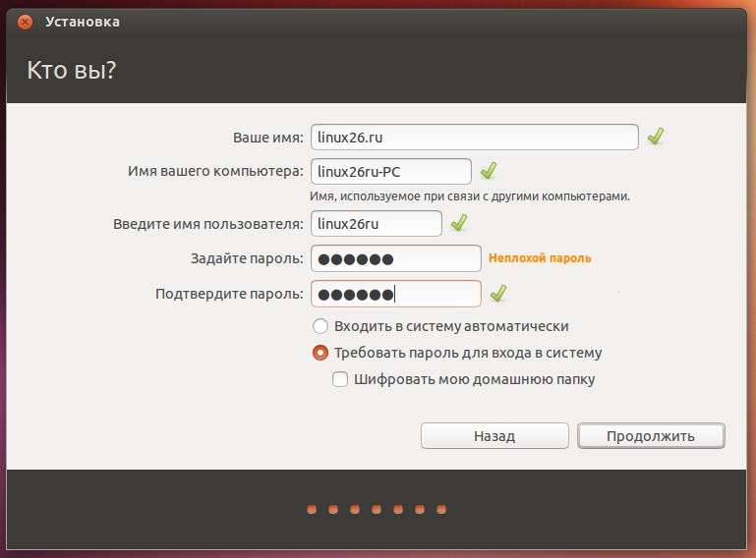Click the "Задайте пароль" password field
This screenshot has height=558, width=756.
pos(396,258)
